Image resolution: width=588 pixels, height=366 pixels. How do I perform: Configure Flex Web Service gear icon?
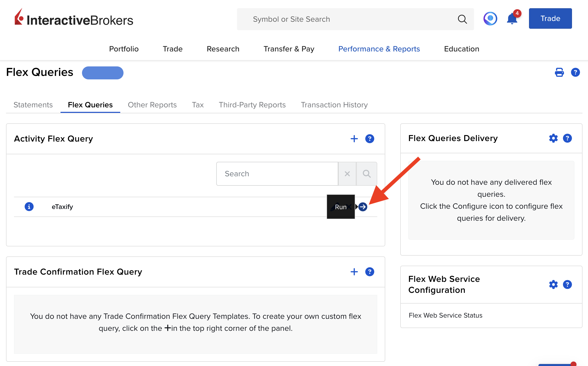click(x=553, y=285)
